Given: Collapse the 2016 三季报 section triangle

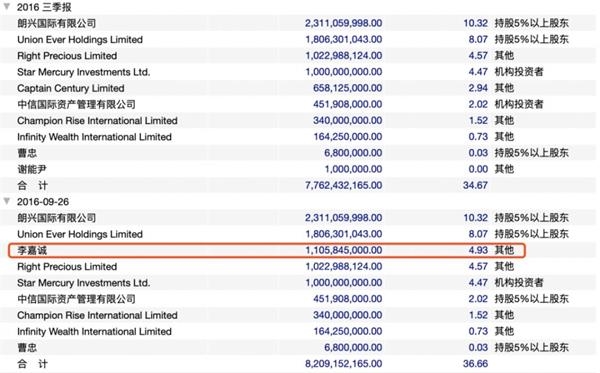Looking at the screenshot, I should (x=7, y=7).
